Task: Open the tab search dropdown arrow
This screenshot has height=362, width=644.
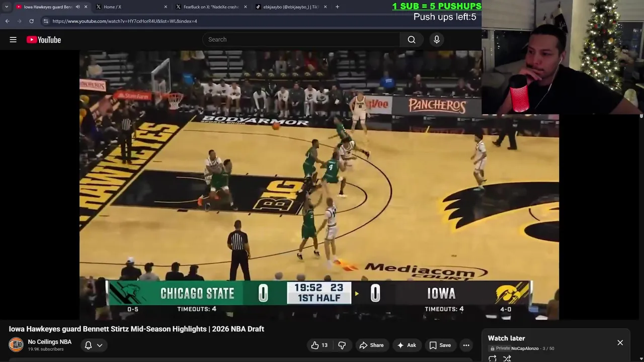Action: (x=7, y=7)
